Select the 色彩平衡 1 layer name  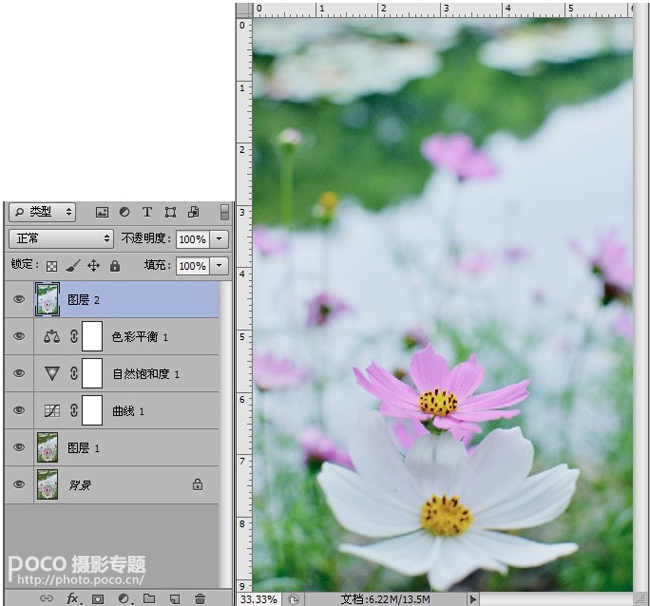click(x=140, y=337)
